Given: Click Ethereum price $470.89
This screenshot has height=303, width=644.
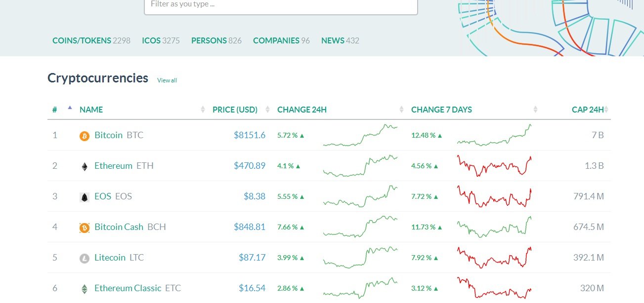Looking at the screenshot, I should tap(250, 165).
